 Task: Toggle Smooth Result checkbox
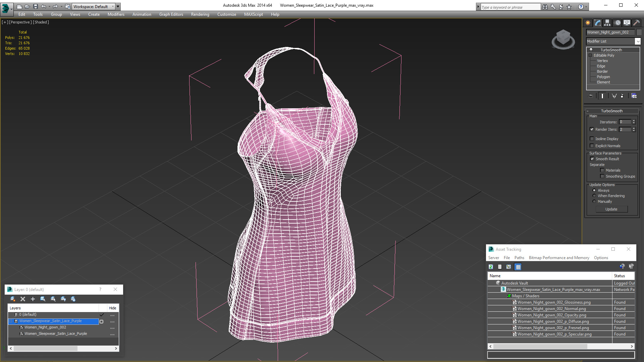coord(592,159)
